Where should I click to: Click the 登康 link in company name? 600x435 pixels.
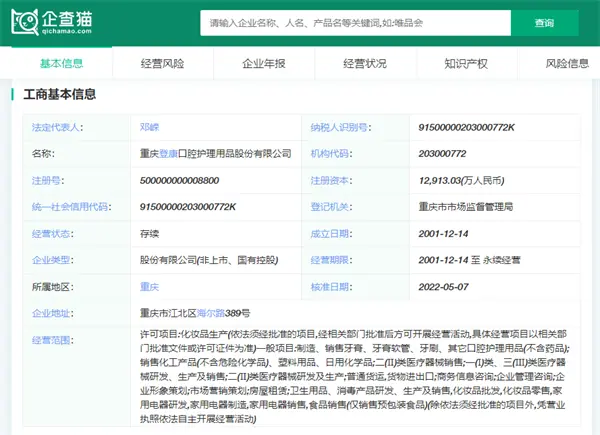pyautogui.click(x=168, y=154)
